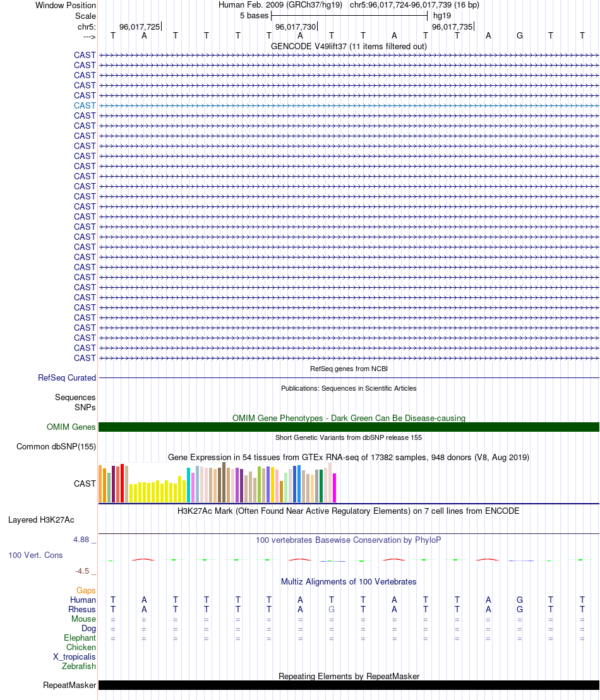Click the dark green OMIM gene bar

point(349,427)
